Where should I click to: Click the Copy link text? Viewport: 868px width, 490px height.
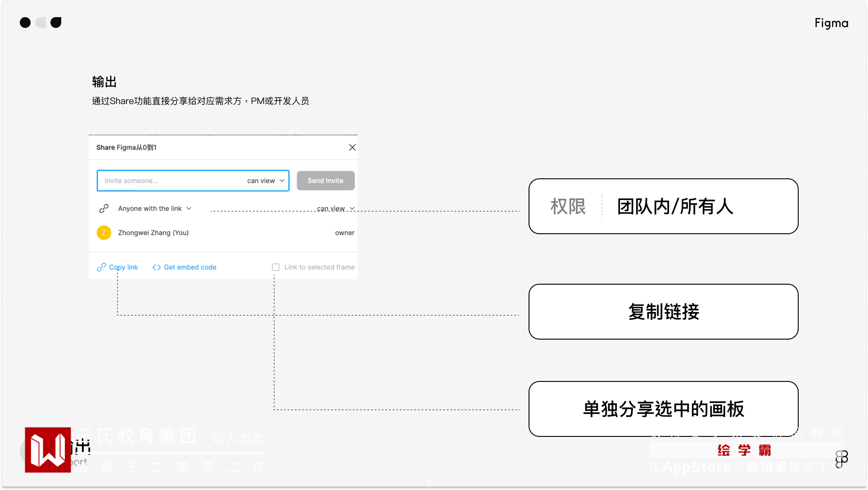point(123,268)
